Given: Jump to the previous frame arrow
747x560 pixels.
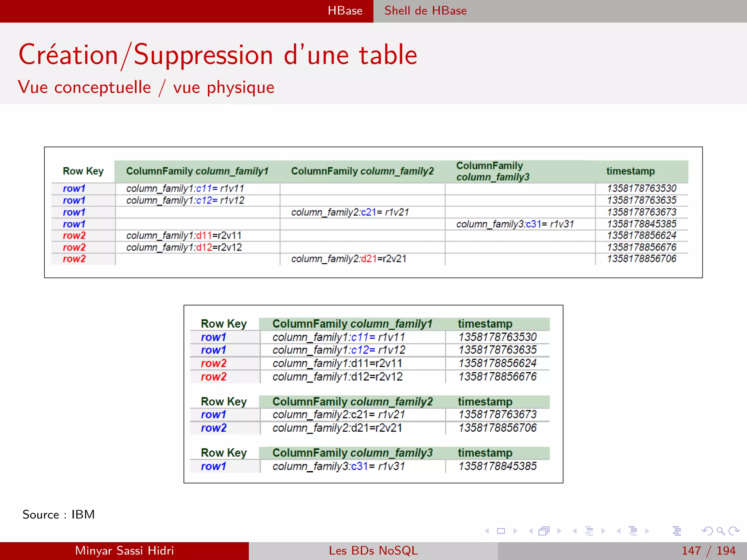Looking at the screenshot, I should (531, 531).
